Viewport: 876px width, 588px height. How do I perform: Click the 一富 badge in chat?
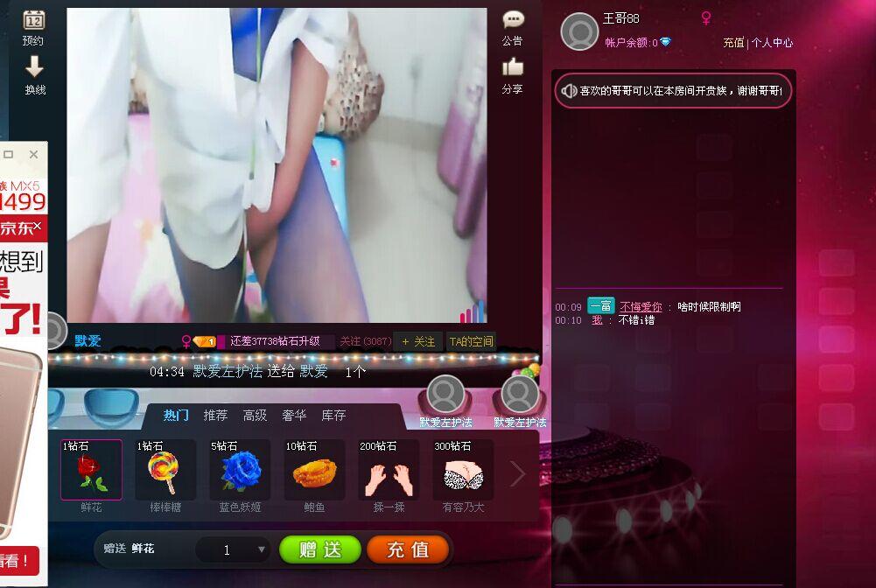coord(600,306)
